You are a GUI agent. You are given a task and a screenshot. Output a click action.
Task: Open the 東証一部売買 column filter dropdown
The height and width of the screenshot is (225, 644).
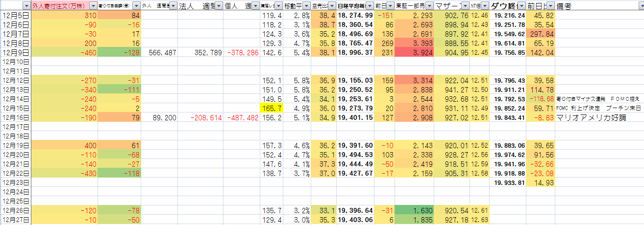click(429, 6)
